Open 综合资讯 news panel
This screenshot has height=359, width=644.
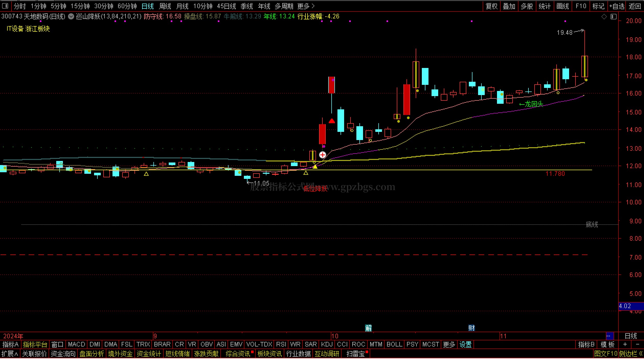click(238, 354)
